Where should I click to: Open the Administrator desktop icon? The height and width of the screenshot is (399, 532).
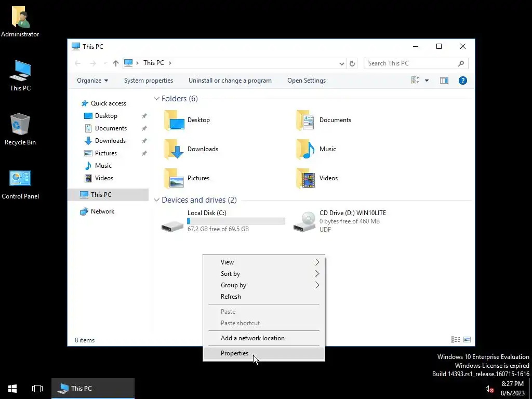coord(20,22)
